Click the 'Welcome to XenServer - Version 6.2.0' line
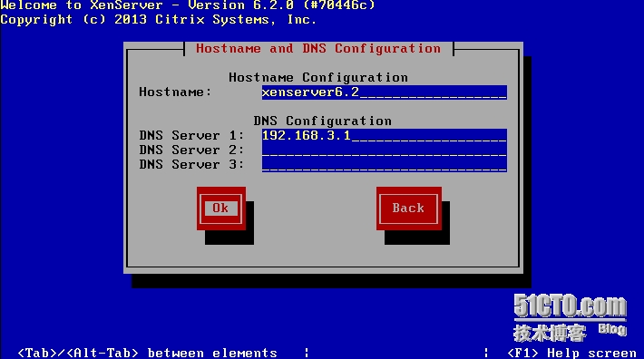 coord(188,5)
